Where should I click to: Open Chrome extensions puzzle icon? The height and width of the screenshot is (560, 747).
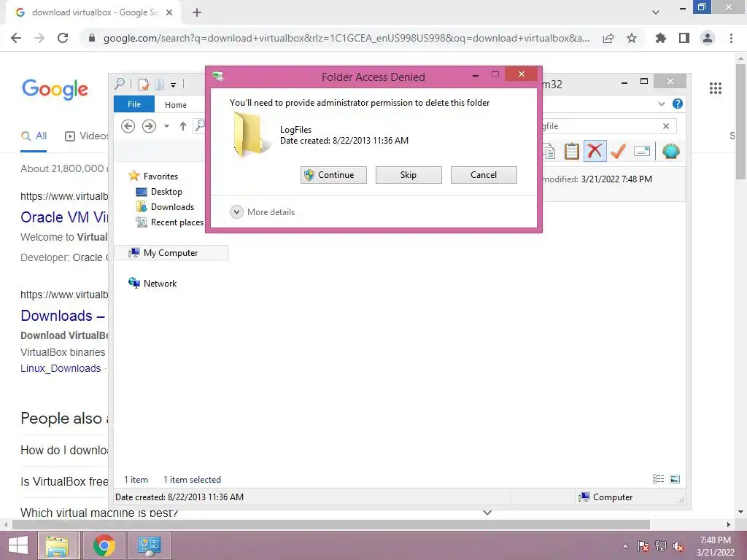coord(660,38)
